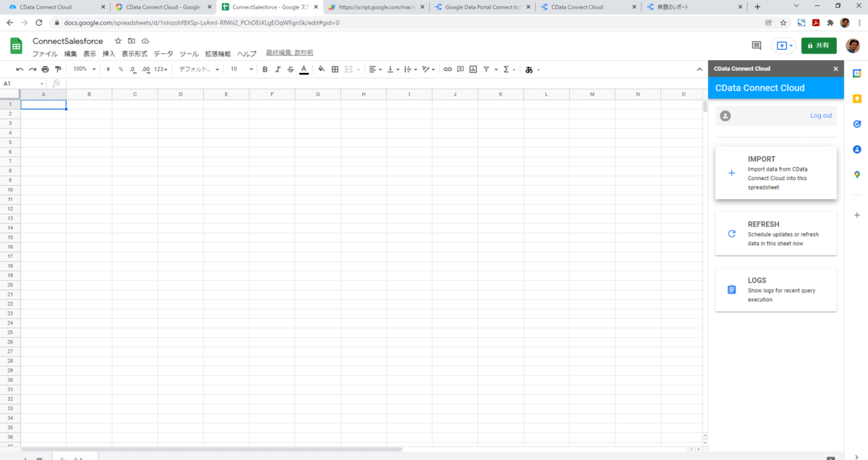The image size is (868, 460).
Task: Apply bold formatting
Action: (x=265, y=69)
